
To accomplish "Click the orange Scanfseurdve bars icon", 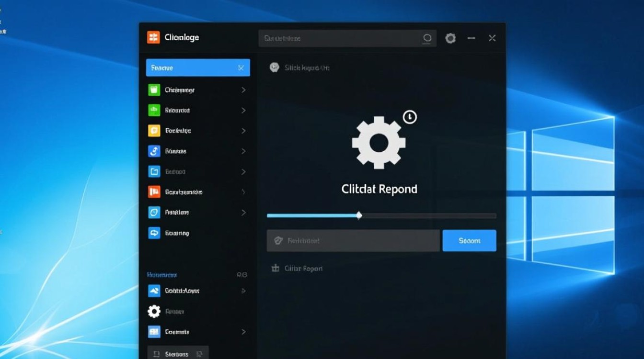I will coord(154,192).
